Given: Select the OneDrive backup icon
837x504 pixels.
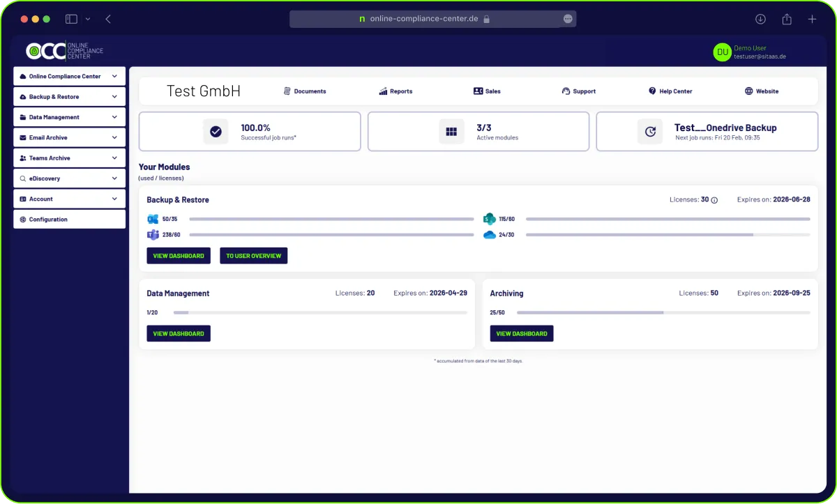Looking at the screenshot, I should point(488,235).
